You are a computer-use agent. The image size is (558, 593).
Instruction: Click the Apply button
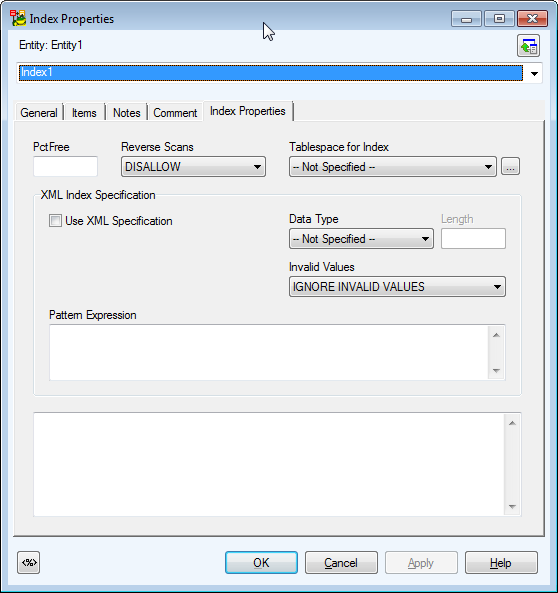click(x=421, y=562)
